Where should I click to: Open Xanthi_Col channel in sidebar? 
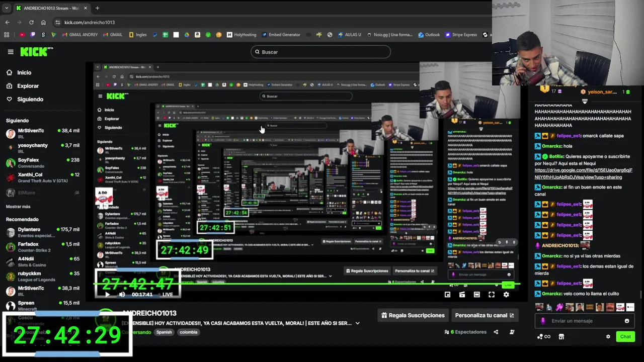tap(43, 177)
